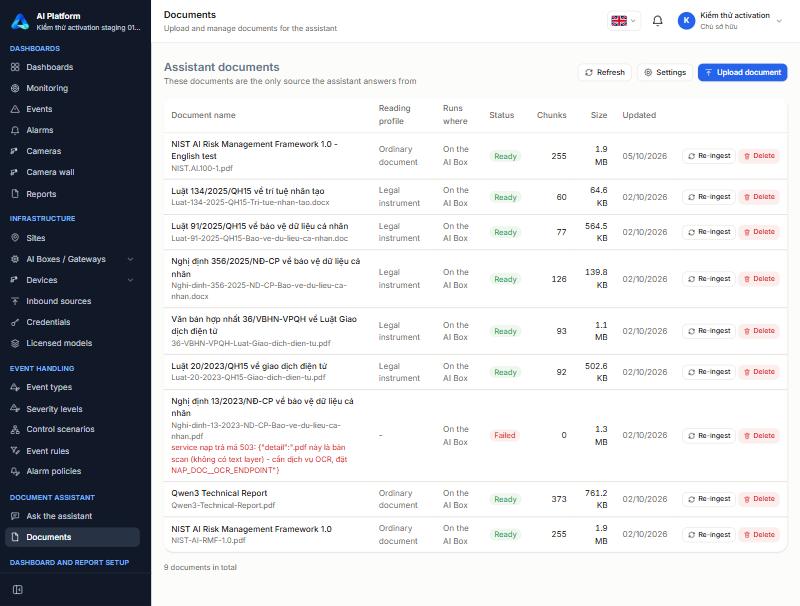800x606 pixels.
Task: Click the Reports file icon
Action: tap(15, 194)
